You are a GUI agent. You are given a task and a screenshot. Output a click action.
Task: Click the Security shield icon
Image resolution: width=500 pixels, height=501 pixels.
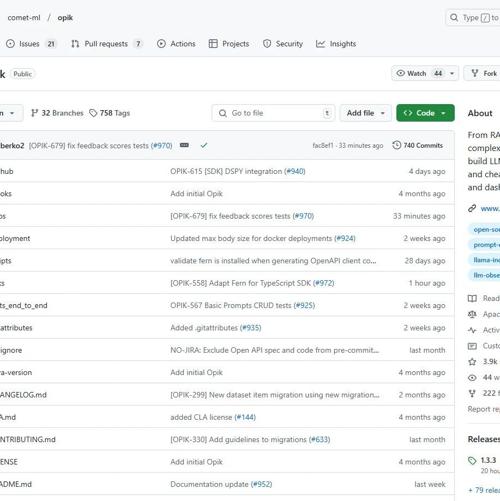point(267,44)
